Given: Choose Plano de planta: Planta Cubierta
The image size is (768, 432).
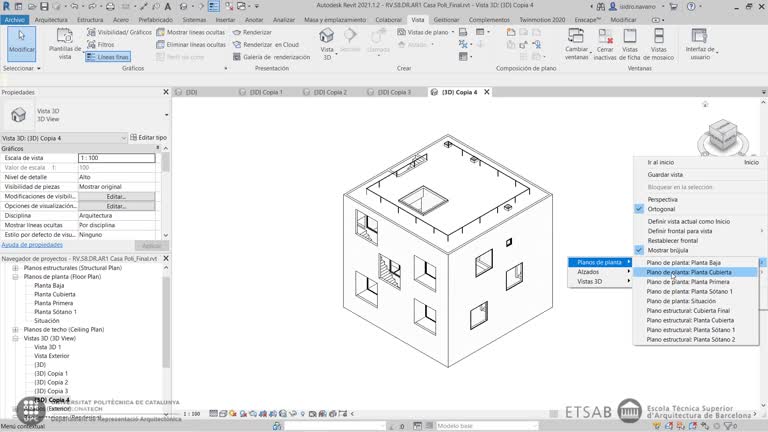Looking at the screenshot, I should point(689,272).
